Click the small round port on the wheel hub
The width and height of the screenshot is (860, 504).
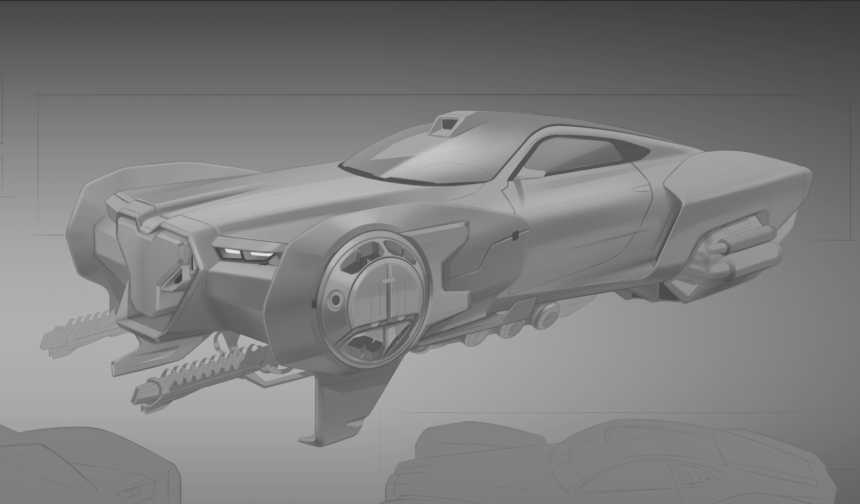coord(336,299)
